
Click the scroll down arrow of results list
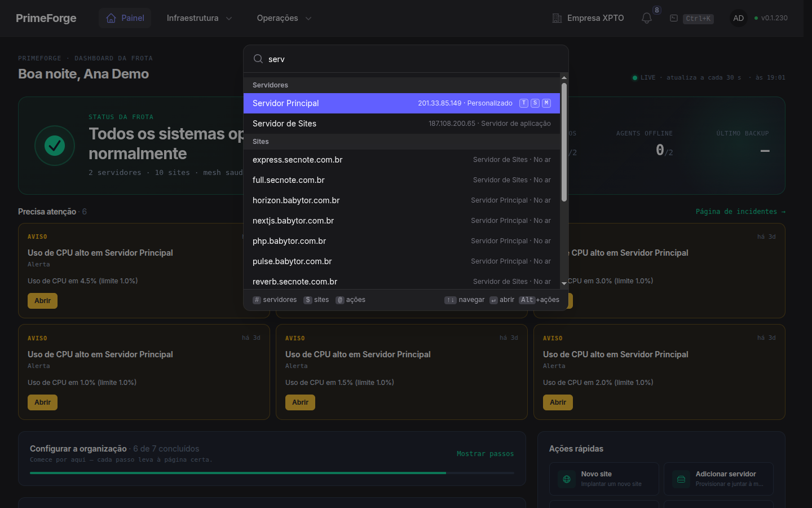click(564, 284)
